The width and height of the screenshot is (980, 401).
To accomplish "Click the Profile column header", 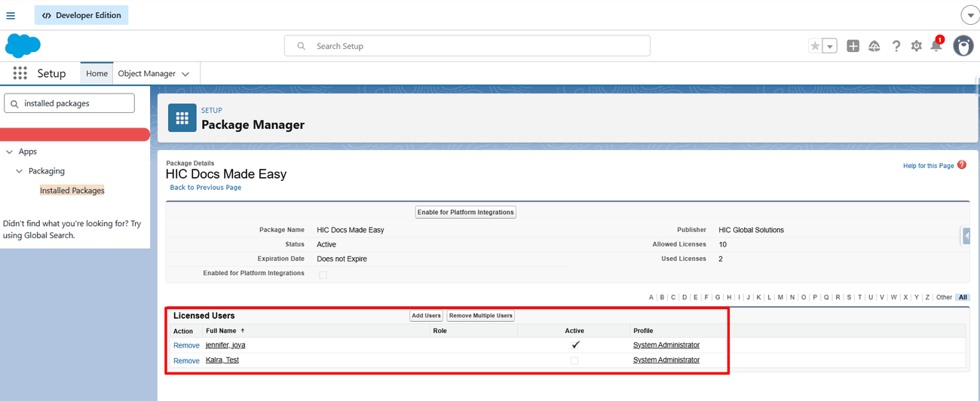I will tap(643, 331).
